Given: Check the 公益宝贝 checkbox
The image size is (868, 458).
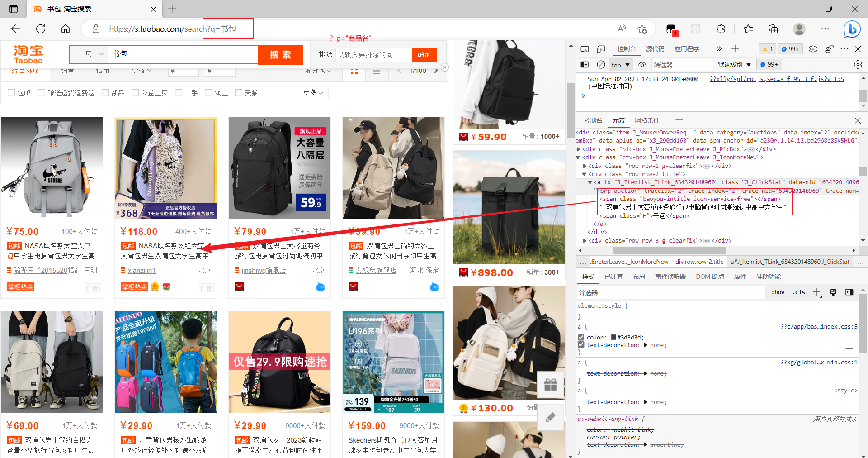Looking at the screenshot, I should pyautogui.click(x=135, y=93).
